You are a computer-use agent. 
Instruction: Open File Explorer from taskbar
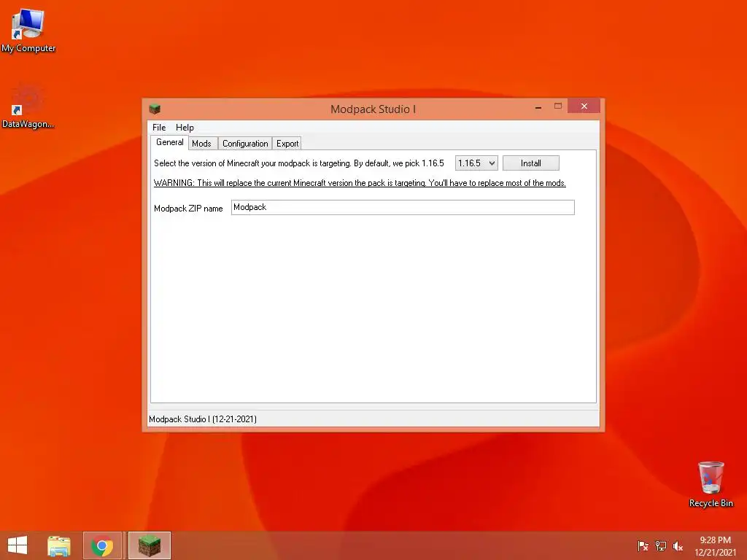click(59, 545)
